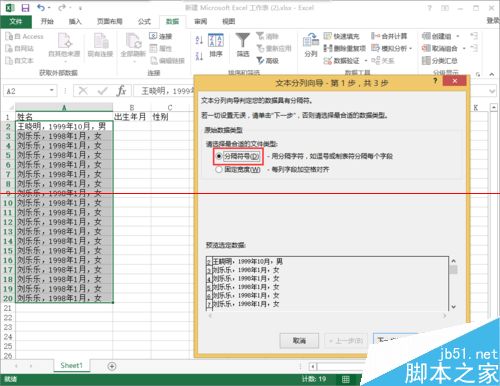Import data via 自网站
Image resolution: width=500 pixels, height=386 pixels.
tap(20, 49)
